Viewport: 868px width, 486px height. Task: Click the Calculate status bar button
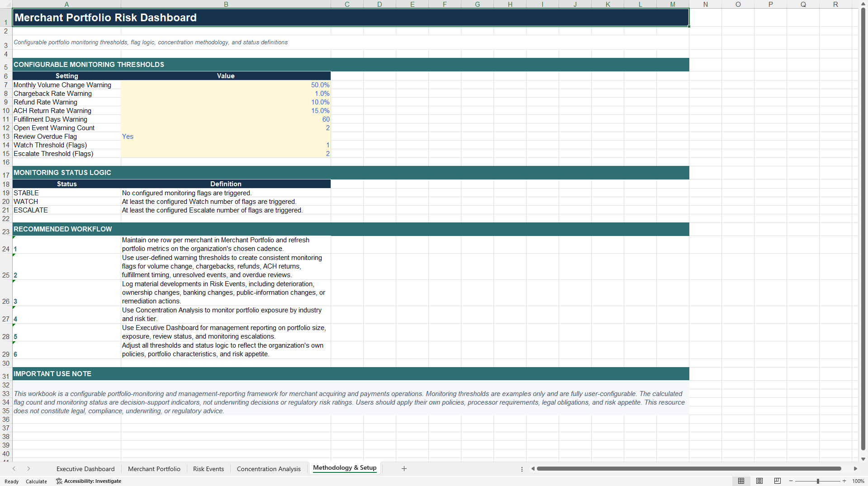tap(36, 481)
